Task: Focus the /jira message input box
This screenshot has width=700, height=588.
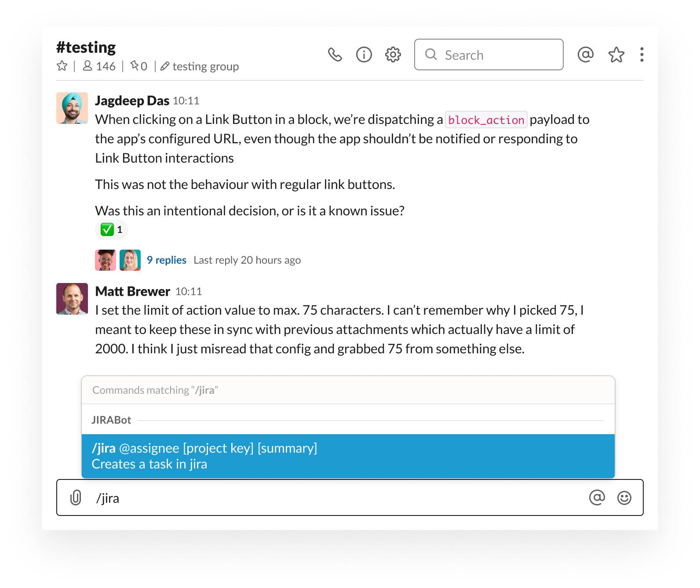Action: 350,497
